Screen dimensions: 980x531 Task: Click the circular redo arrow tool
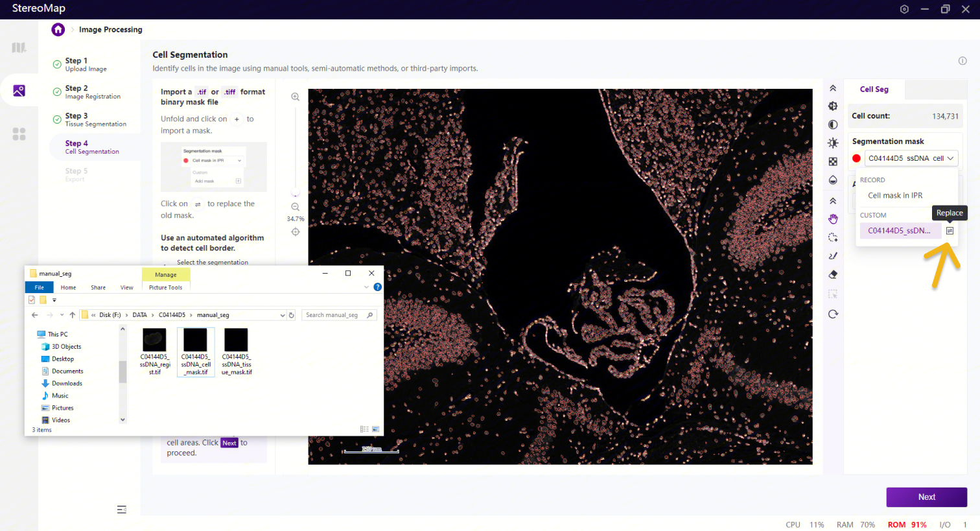(833, 314)
